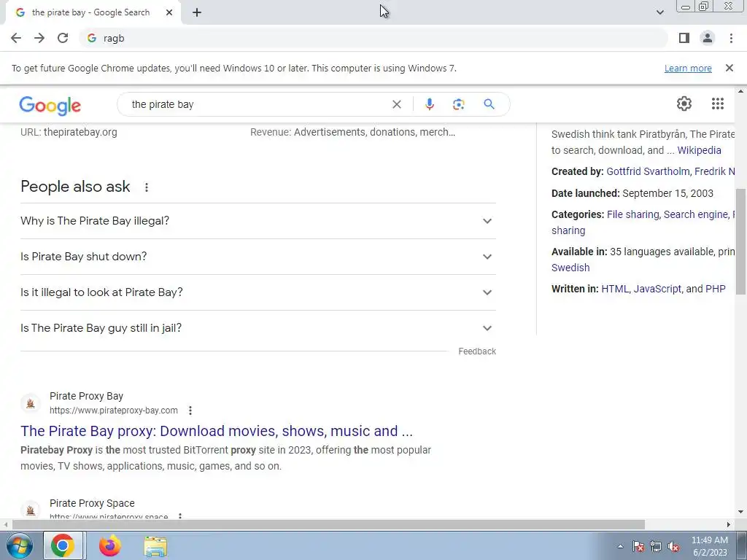Open Google quick settings gear
This screenshot has height=560, width=747.
[x=684, y=104]
